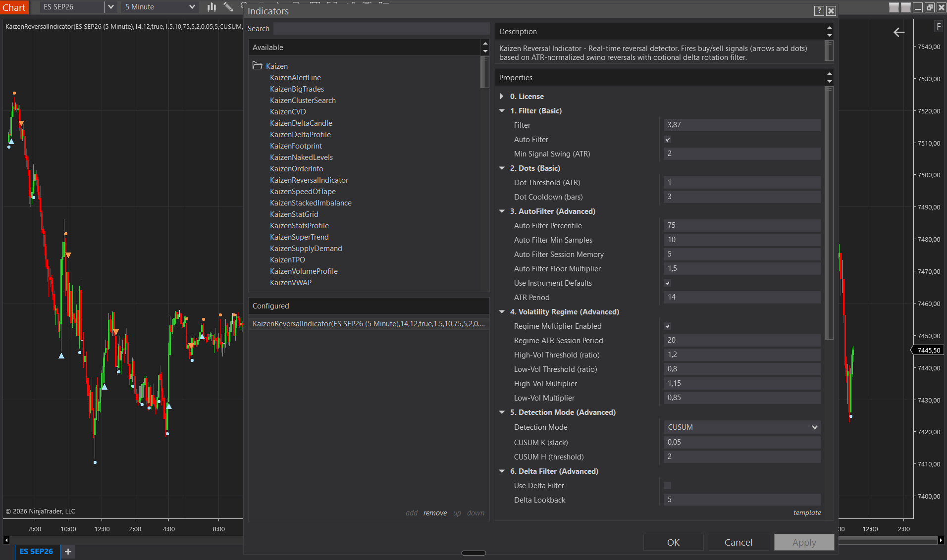The image size is (947, 560).
Task: Open the Indicators dialog help button
Action: 819,11
